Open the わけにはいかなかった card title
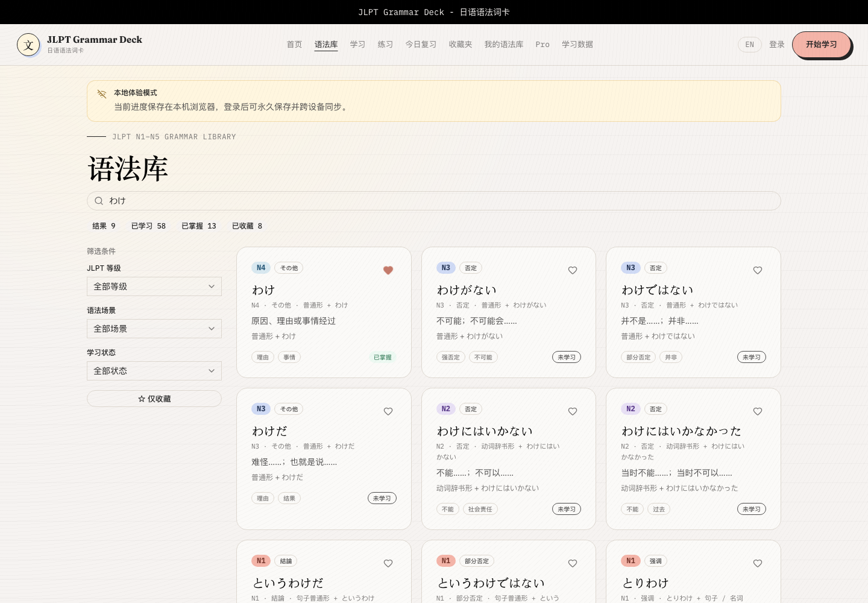Viewport: 868px width, 603px height. (x=681, y=431)
